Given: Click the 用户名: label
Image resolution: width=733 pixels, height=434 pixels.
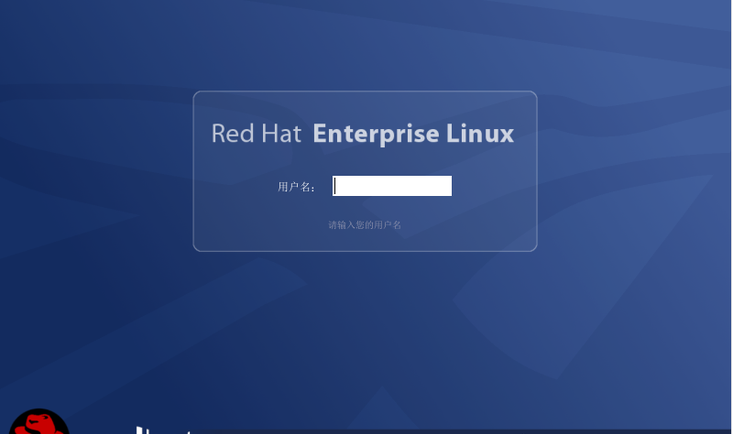Looking at the screenshot, I should tap(296, 187).
